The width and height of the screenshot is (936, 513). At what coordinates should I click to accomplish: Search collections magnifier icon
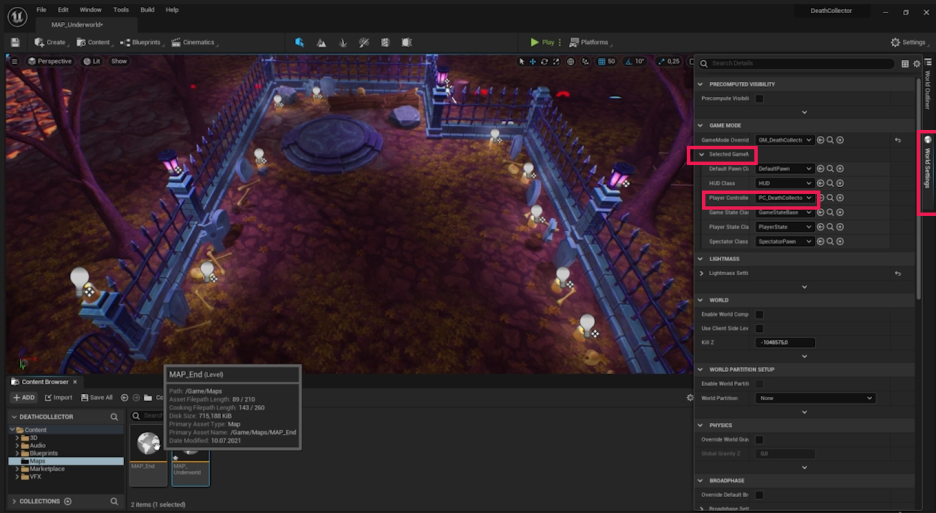(x=114, y=501)
